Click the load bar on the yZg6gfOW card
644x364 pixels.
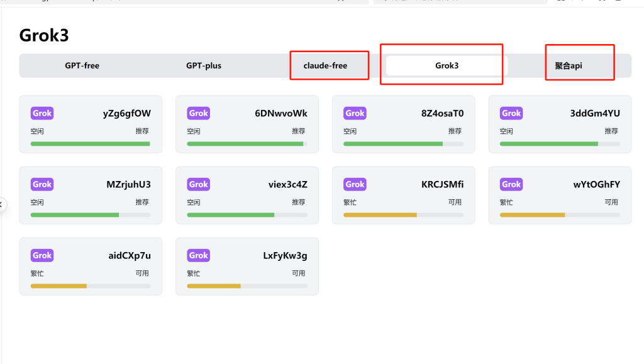point(91,144)
